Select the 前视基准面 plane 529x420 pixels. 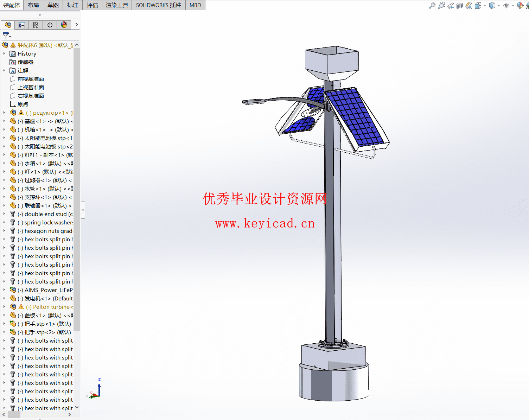tap(31, 79)
